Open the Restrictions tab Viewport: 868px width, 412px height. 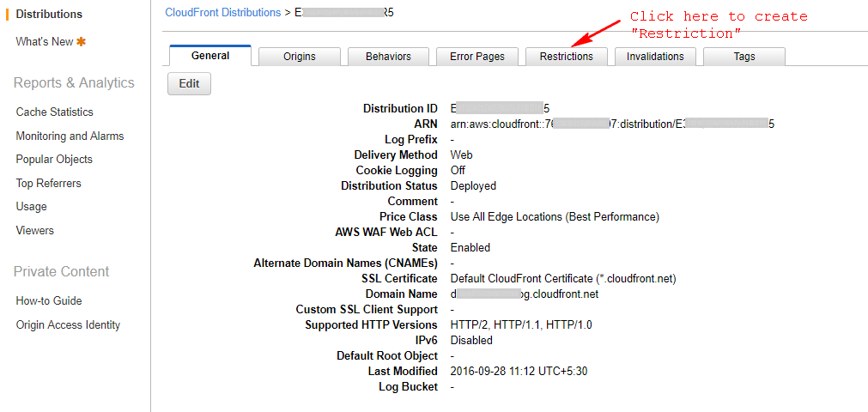[x=567, y=57]
